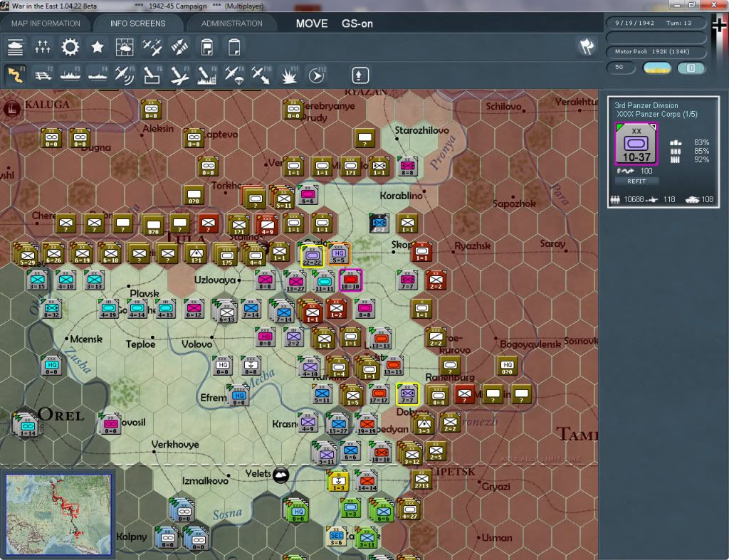Open the victory star screen icon
Image resolution: width=729 pixels, height=560 pixels.
click(97, 47)
